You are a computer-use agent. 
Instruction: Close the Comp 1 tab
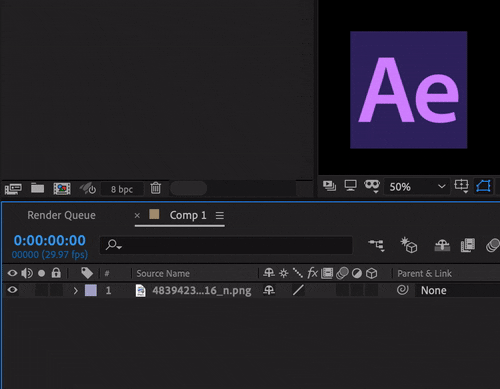coord(137,216)
